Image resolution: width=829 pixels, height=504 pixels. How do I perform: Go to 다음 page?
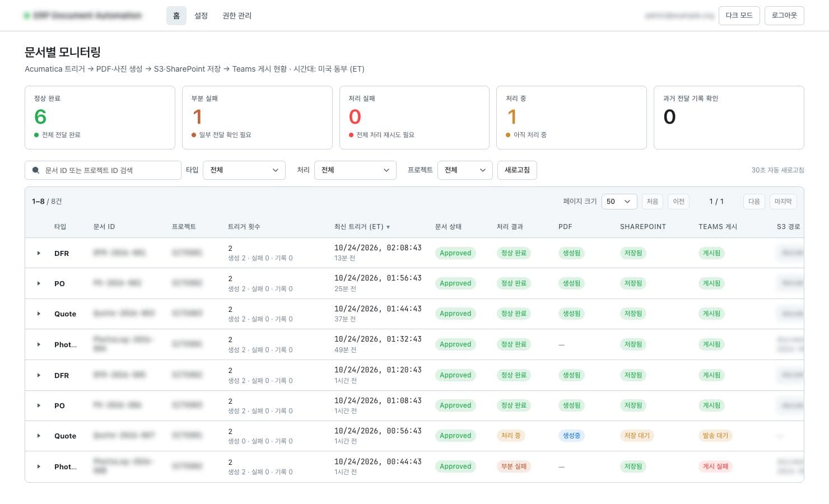point(755,202)
